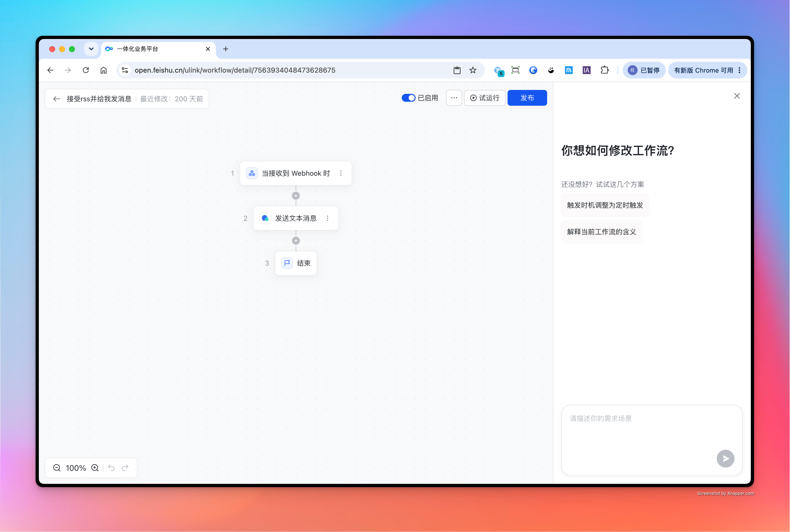Click the 还没想好？试试这几个方案 hint
This screenshot has height=532, width=790.
coord(602,184)
